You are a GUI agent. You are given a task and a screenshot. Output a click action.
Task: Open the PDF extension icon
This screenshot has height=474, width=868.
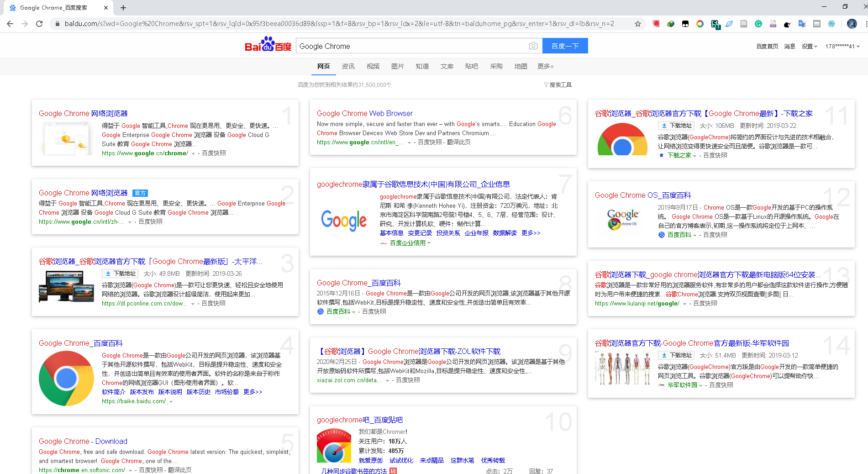tap(773, 24)
